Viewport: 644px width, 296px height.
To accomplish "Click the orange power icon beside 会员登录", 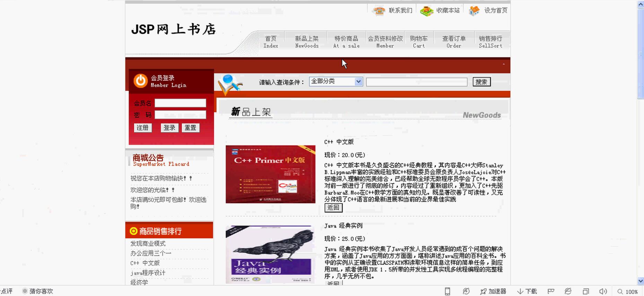I will pos(140,81).
